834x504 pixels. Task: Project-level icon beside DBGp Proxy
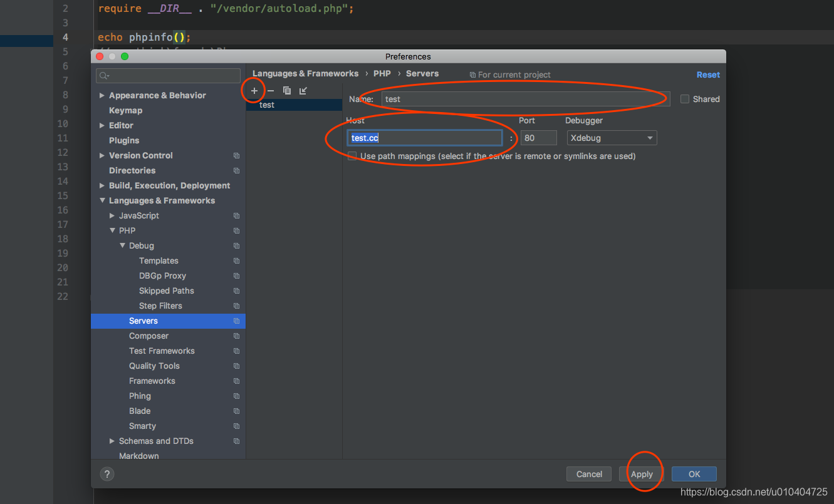(x=236, y=275)
